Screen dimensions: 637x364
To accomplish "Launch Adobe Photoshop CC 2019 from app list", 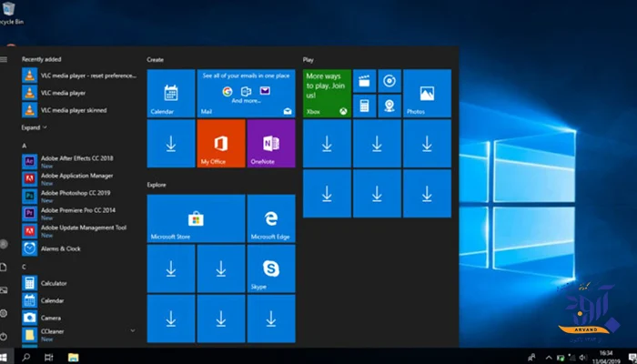I will (x=79, y=197).
